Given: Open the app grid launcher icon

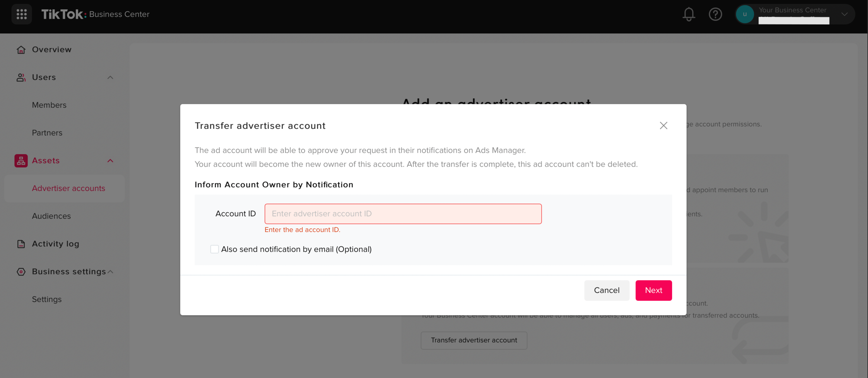Looking at the screenshot, I should tap(22, 14).
